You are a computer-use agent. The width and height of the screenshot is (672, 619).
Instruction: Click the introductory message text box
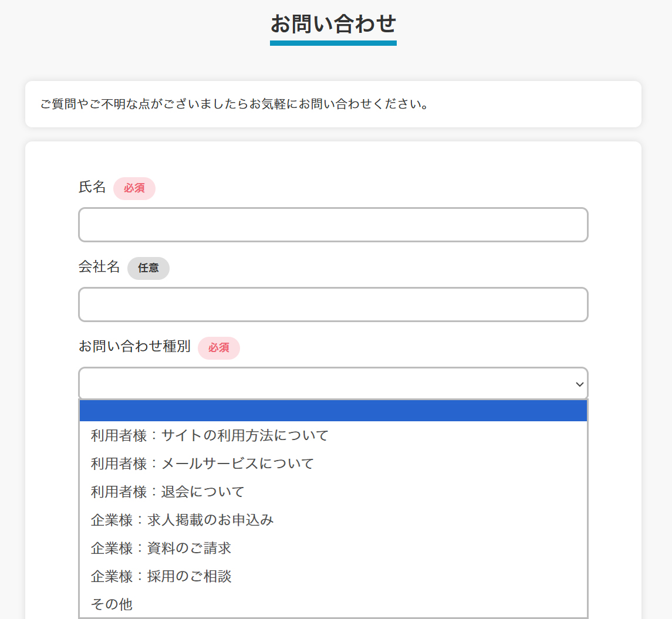click(x=333, y=104)
